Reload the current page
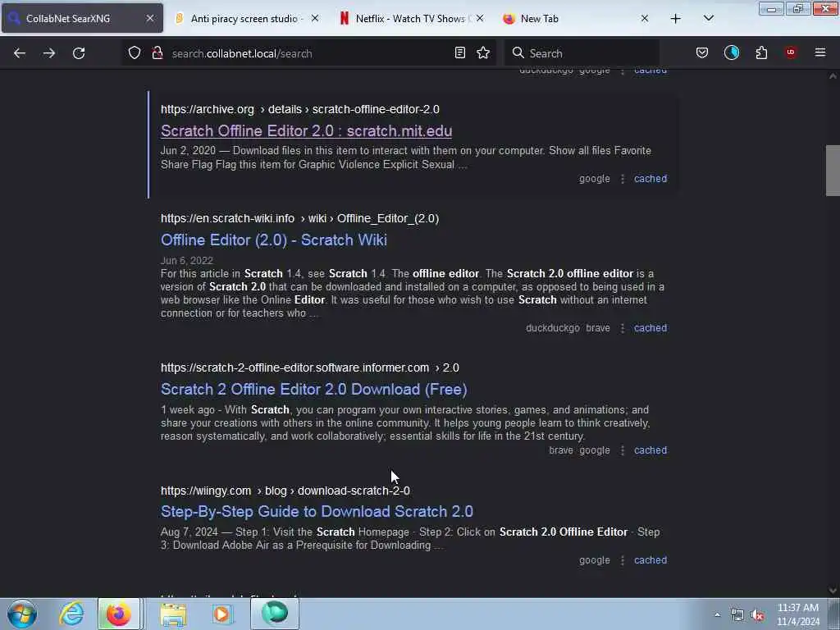The image size is (840, 630). pyautogui.click(x=79, y=53)
